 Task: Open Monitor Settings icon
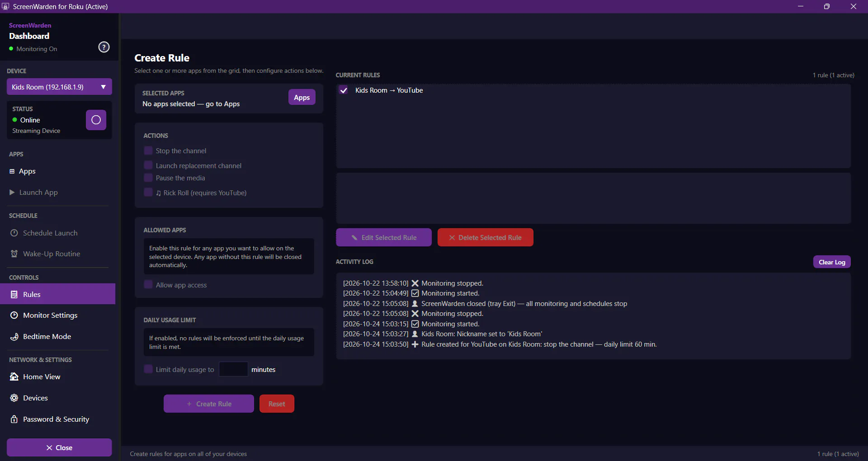[x=14, y=315]
